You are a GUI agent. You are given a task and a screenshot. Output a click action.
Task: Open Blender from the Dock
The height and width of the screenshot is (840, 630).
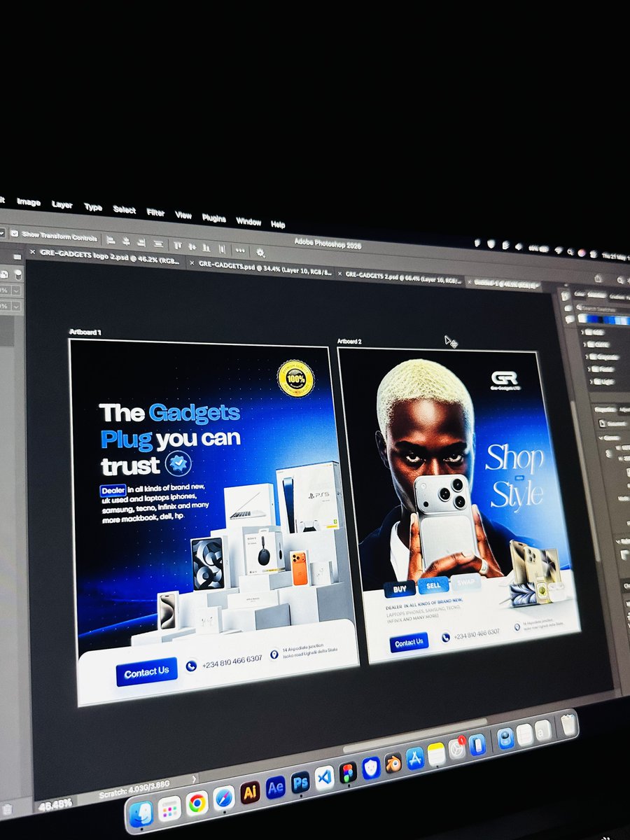pyautogui.click(x=393, y=764)
